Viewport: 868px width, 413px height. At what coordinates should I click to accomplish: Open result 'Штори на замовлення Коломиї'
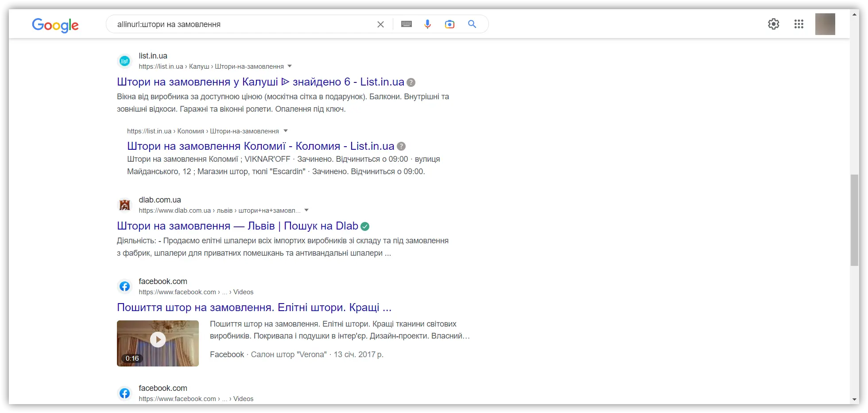click(260, 146)
